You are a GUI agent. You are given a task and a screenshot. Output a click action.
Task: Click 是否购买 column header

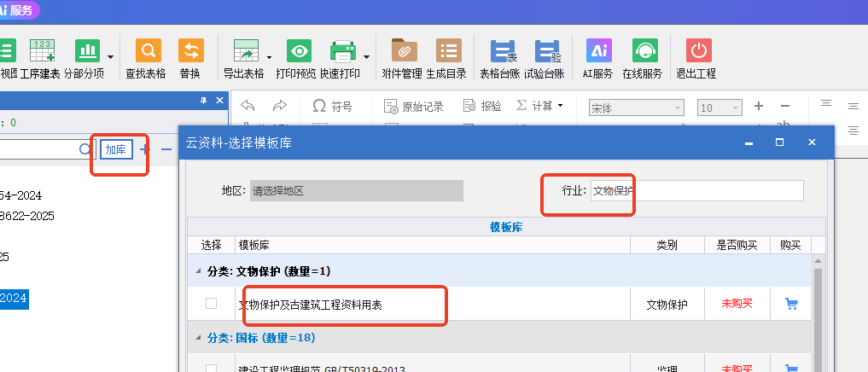pos(737,245)
